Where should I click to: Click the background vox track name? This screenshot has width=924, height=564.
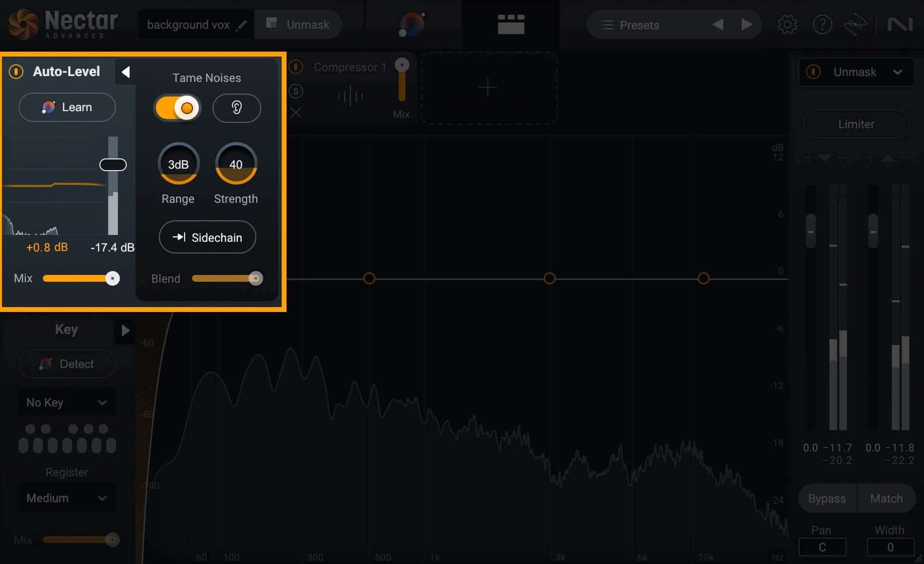coord(188,25)
